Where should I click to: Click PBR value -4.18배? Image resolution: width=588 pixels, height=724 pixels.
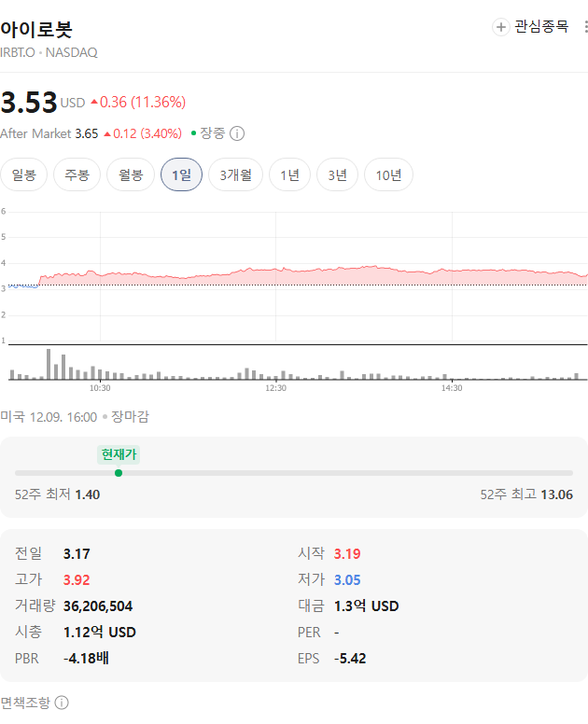coord(86,658)
